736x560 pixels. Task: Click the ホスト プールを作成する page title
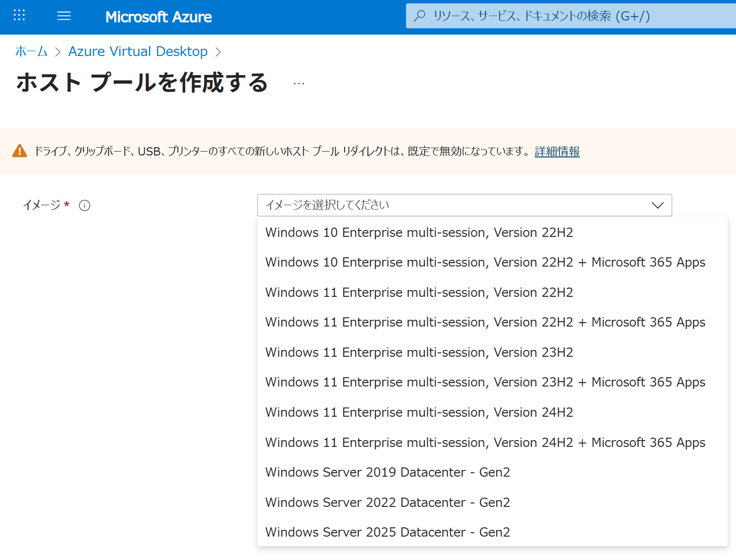142,82
